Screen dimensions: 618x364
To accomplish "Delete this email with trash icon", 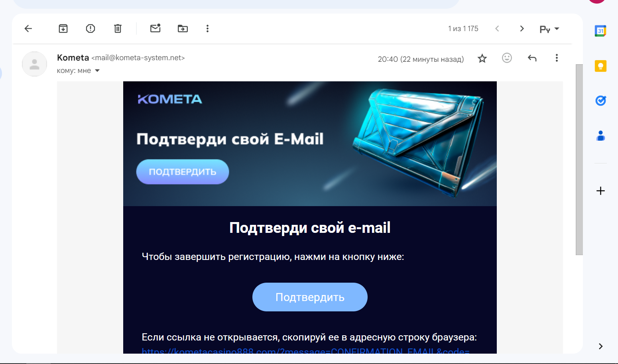I will pos(118,28).
